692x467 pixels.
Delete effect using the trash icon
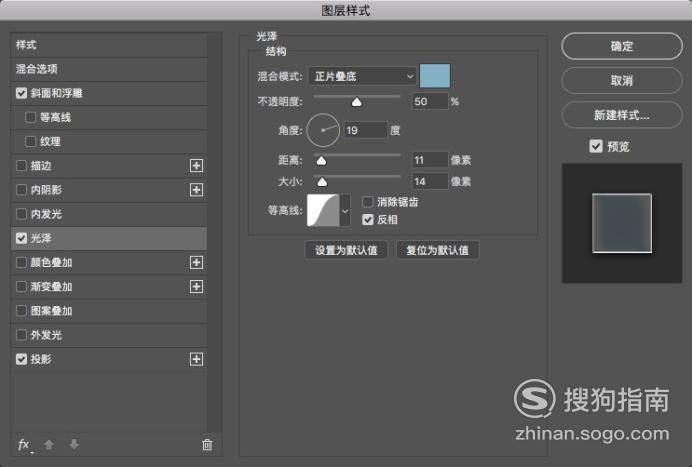207,444
